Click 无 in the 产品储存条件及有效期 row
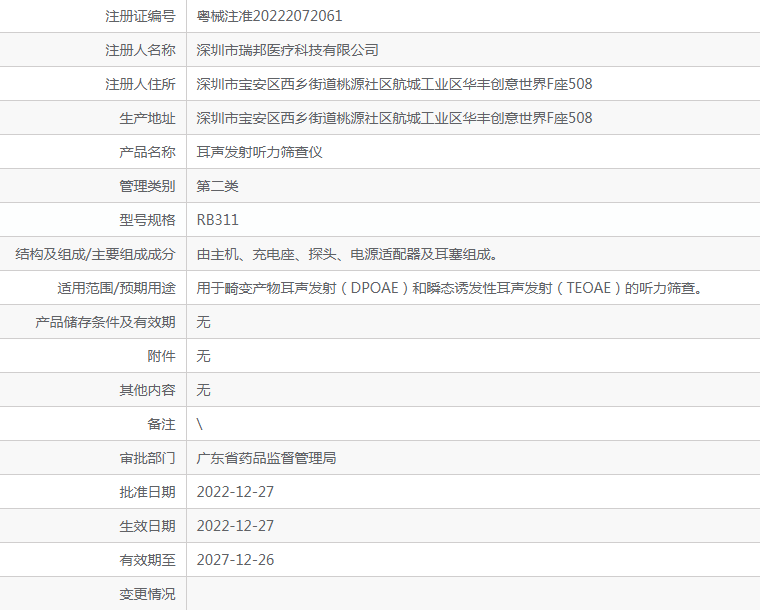The width and height of the screenshot is (760, 610). click(x=203, y=322)
